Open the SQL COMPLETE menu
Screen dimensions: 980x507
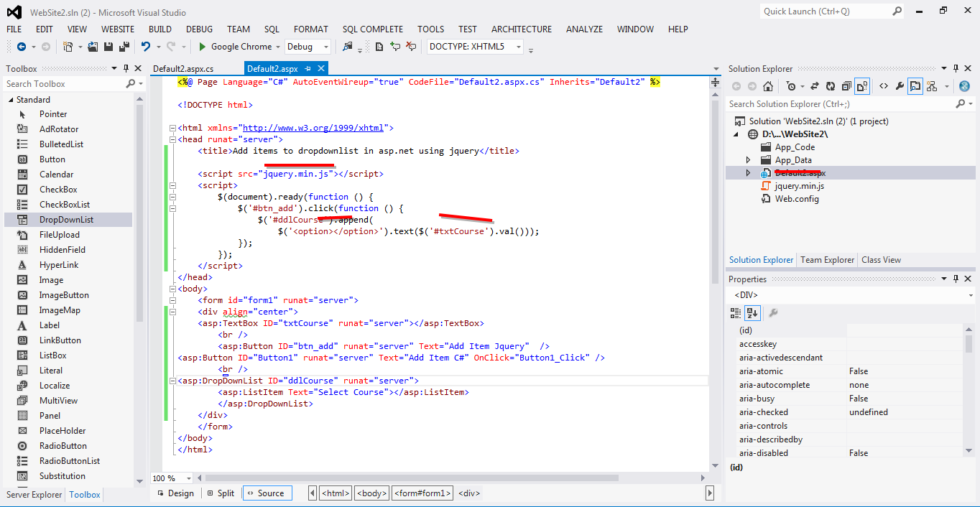coord(372,29)
